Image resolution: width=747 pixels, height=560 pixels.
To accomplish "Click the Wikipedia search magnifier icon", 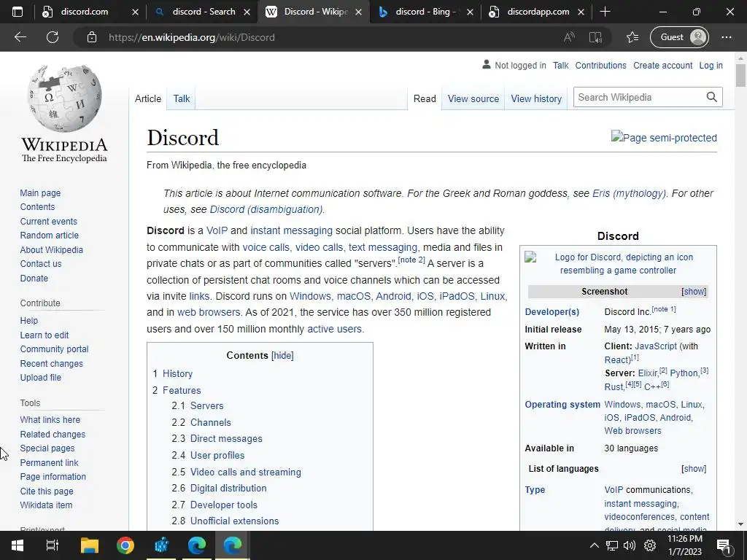I will [712, 97].
